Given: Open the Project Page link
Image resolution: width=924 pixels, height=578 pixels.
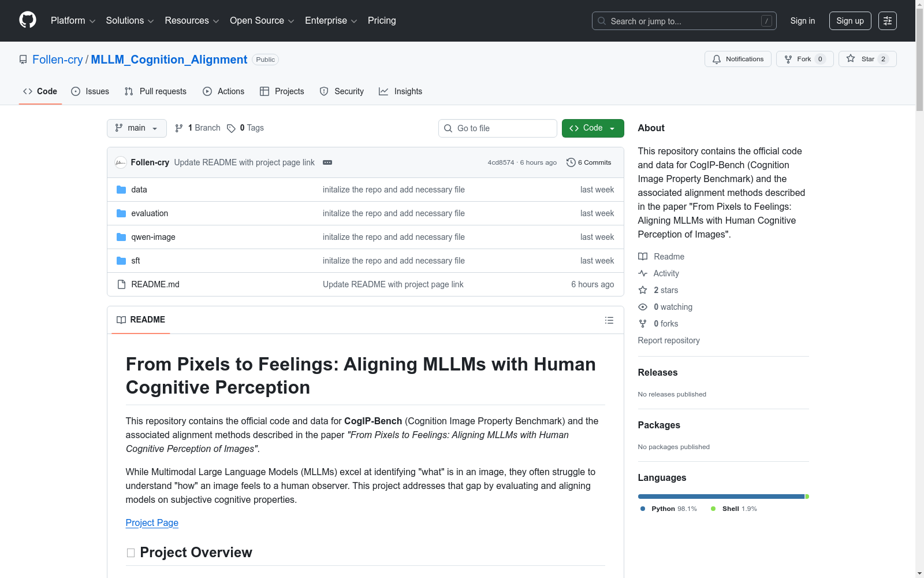Looking at the screenshot, I should click(152, 523).
